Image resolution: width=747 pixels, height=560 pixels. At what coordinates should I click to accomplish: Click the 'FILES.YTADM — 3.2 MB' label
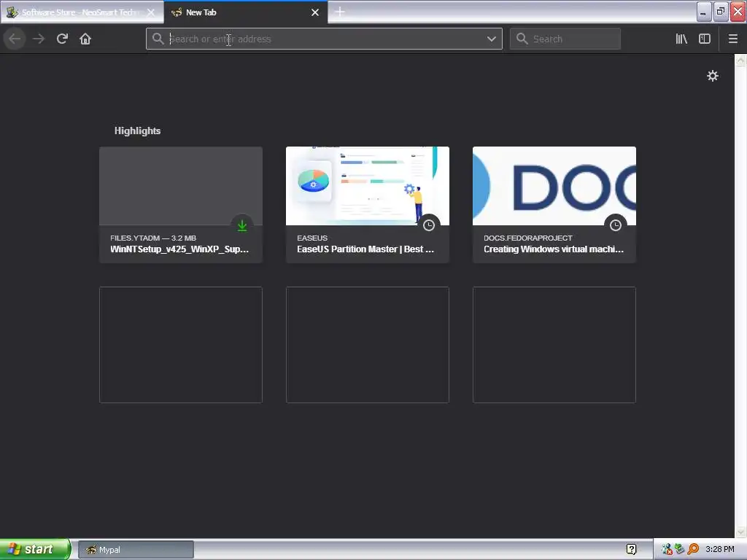153,238
